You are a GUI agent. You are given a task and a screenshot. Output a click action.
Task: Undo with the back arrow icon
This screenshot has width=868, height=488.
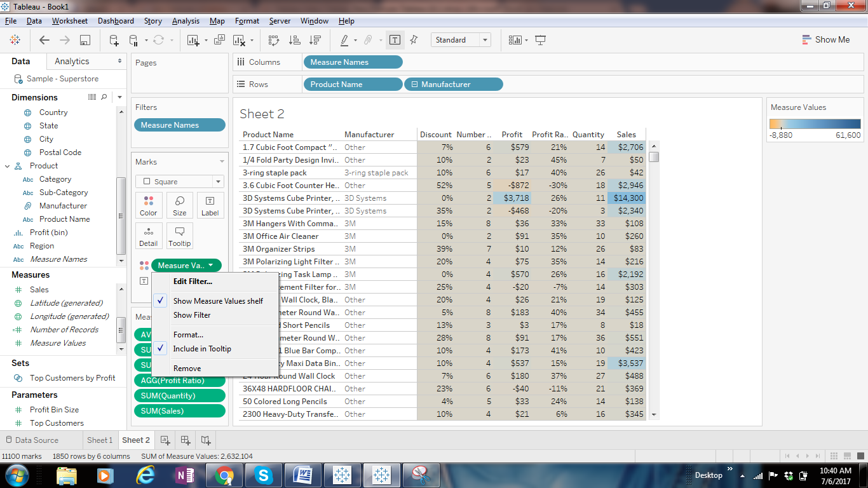pos(44,40)
